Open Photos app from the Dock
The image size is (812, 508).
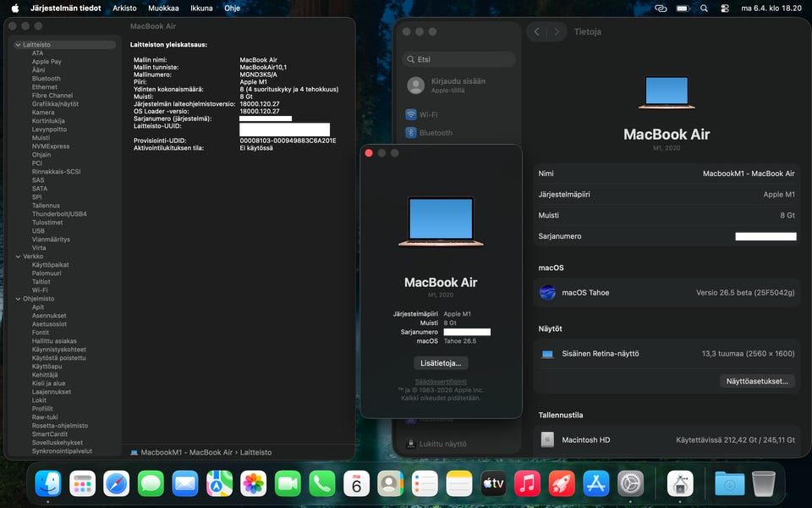click(x=253, y=483)
